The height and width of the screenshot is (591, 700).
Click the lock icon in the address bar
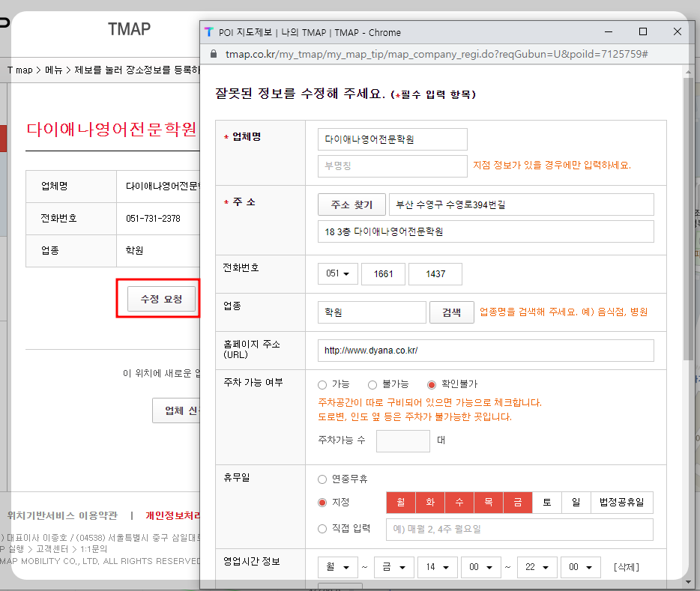click(214, 54)
